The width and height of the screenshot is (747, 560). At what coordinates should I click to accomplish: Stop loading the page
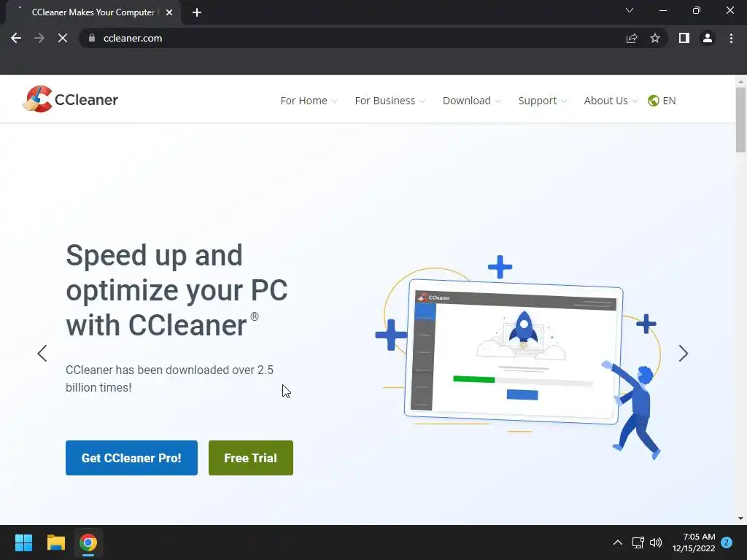click(63, 38)
